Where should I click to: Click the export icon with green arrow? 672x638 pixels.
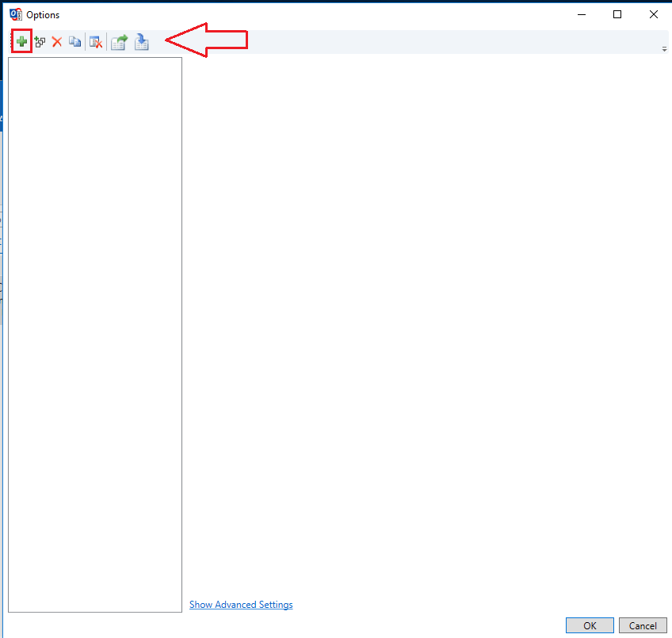119,42
